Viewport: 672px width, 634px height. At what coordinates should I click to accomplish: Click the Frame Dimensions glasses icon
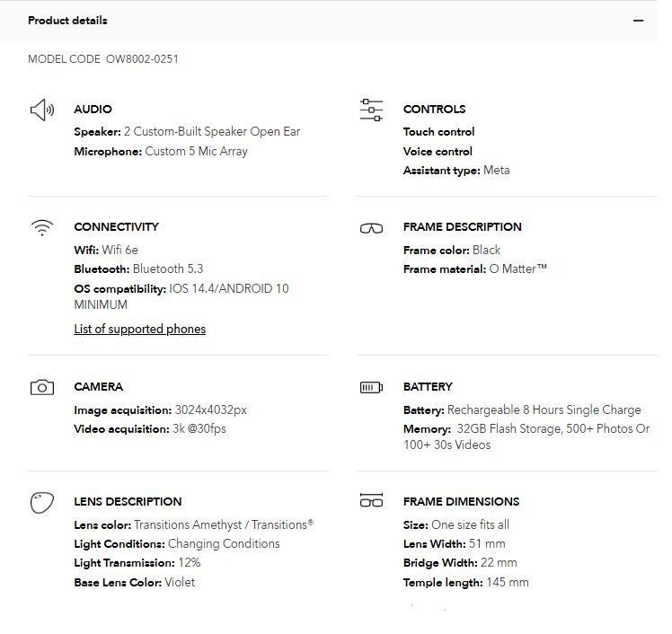371,501
